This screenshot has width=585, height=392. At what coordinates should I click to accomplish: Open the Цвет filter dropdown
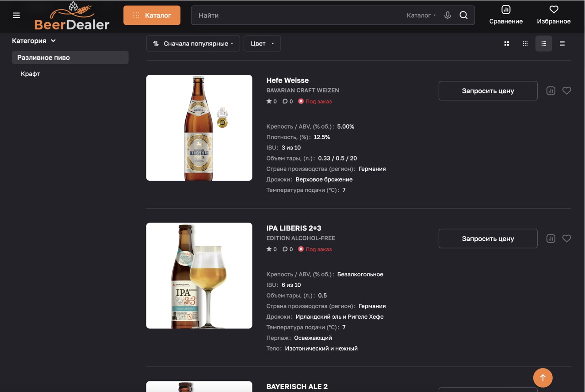(262, 43)
